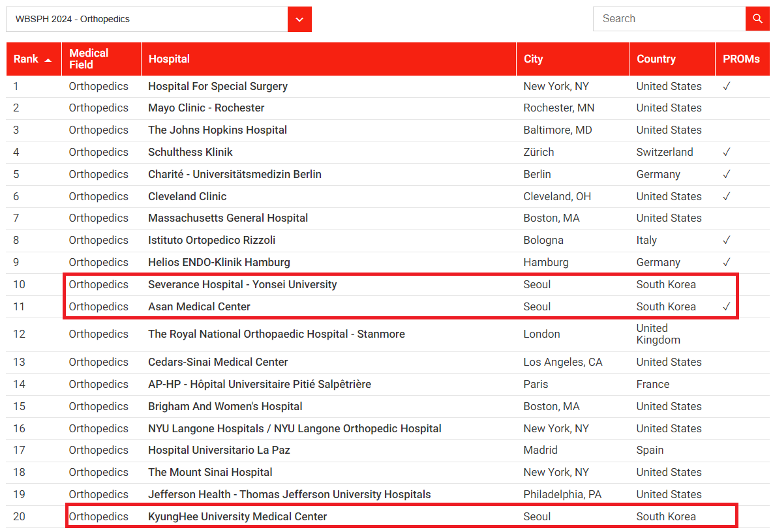Select Helios ENDO-Klinik Hamburg
773x532 pixels.
[x=219, y=263]
